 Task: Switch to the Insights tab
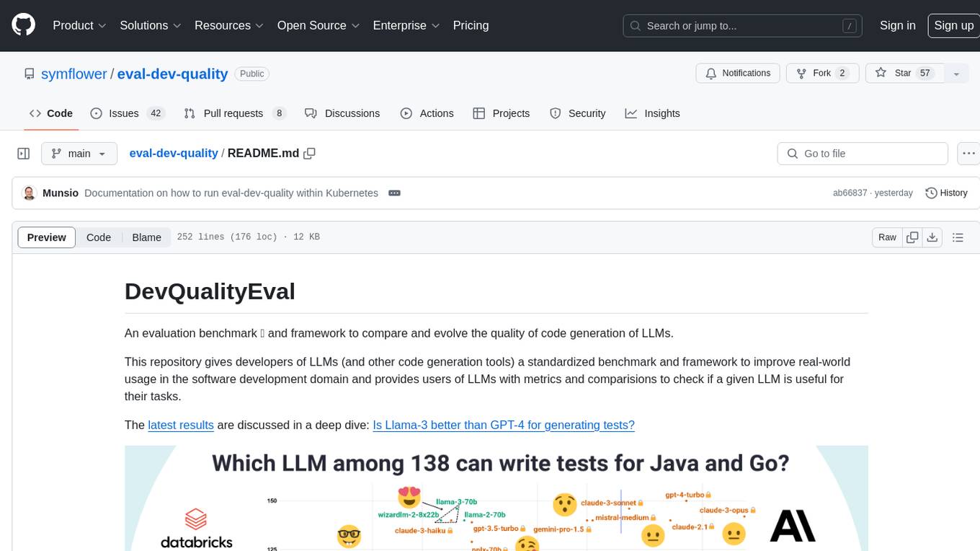coord(652,113)
